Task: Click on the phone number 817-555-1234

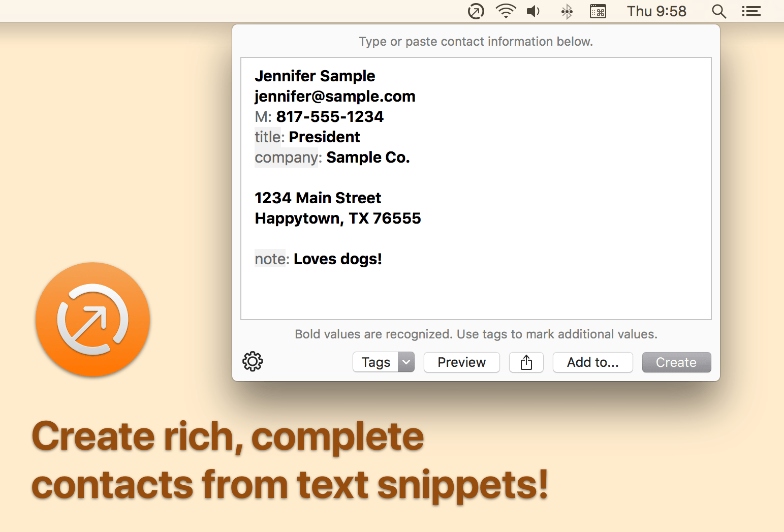Action: [330, 117]
